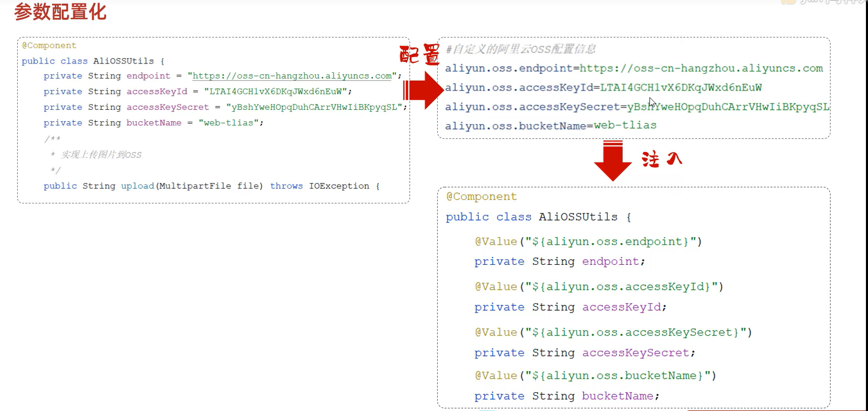Select the hardcoded https://oss-cn-hangzhou.aliyuncs.com URL string
Screen dimensions: 868x411
[292, 76]
